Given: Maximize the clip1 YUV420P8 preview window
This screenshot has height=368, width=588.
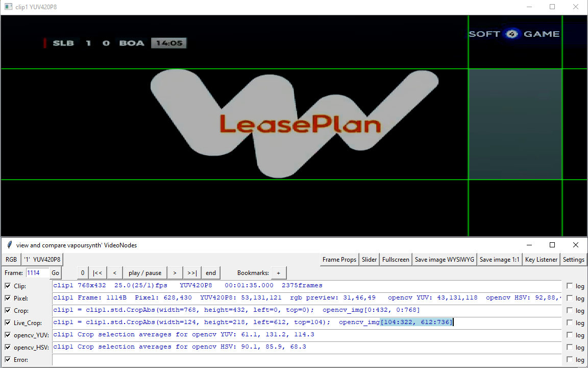Looking at the screenshot, I should (x=552, y=7).
